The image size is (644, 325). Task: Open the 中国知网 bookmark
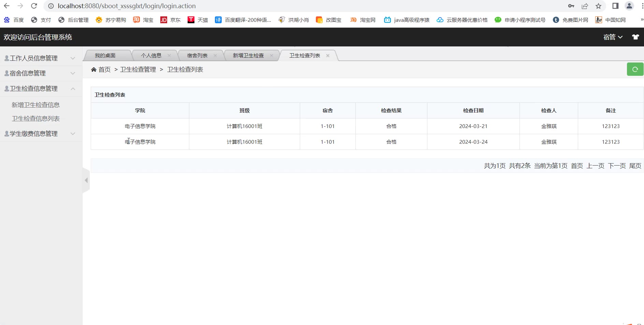(x=610, y=20)
